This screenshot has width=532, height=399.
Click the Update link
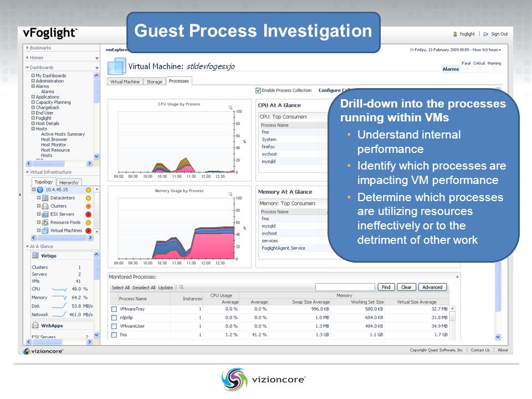pyautogui.click(x=166, y=288)
